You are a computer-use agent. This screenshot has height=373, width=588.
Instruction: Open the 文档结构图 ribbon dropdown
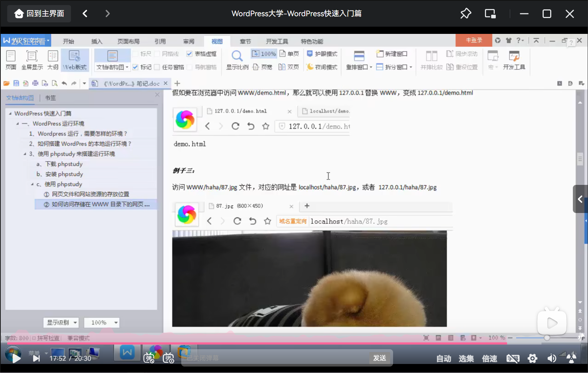click(112, 67)
